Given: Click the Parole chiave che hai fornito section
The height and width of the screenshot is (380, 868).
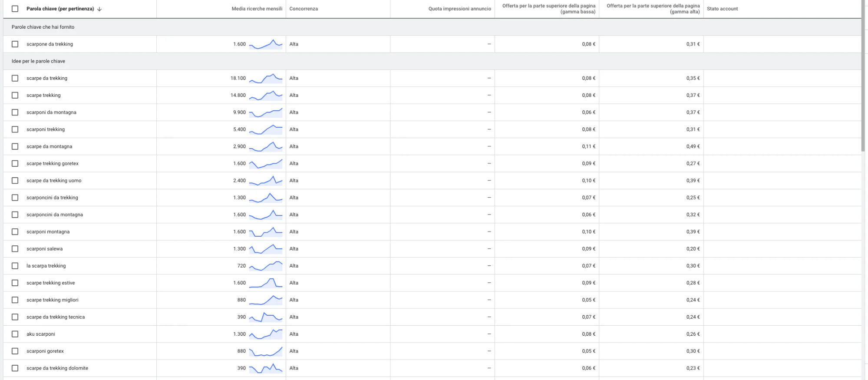Looking at the screenshot, I should point(43,27).
